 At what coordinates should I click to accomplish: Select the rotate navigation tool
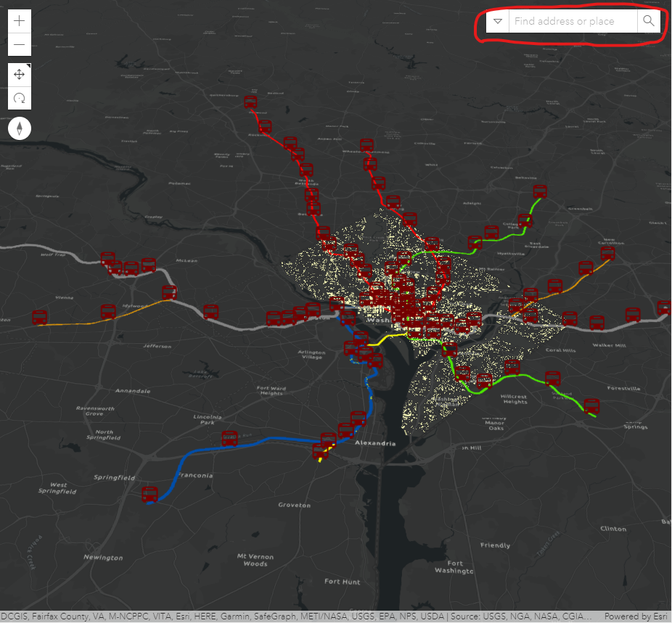pos(20,98)
